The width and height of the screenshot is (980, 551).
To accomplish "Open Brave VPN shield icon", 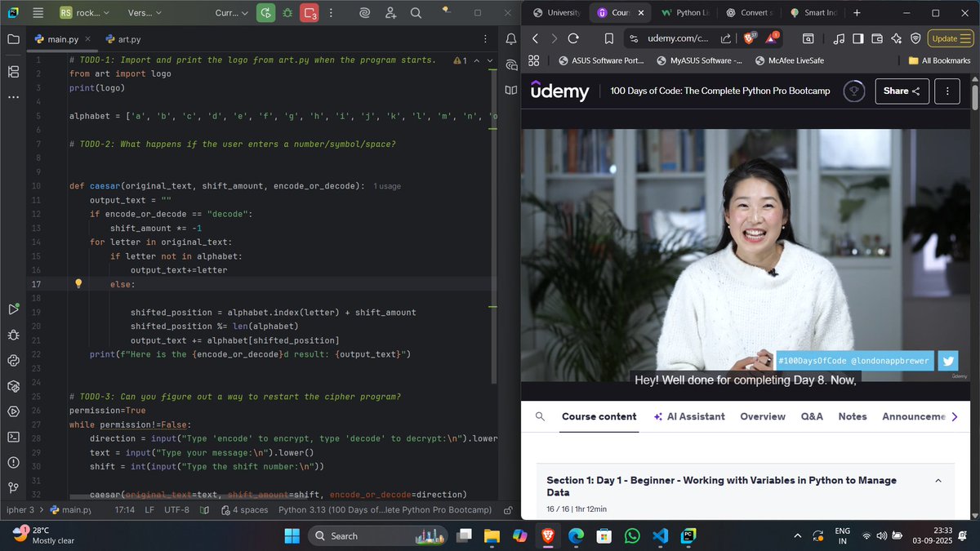I will (x=915, y=38).
